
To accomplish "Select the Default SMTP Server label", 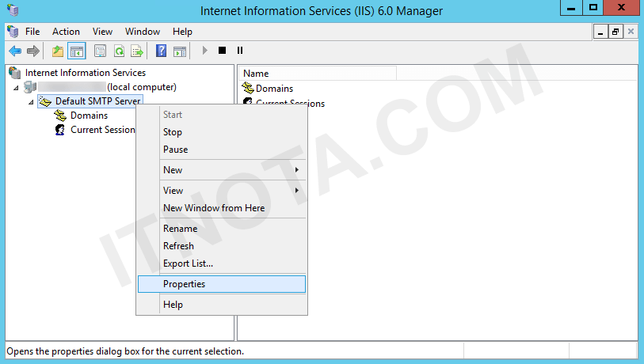I will [97, 101].
